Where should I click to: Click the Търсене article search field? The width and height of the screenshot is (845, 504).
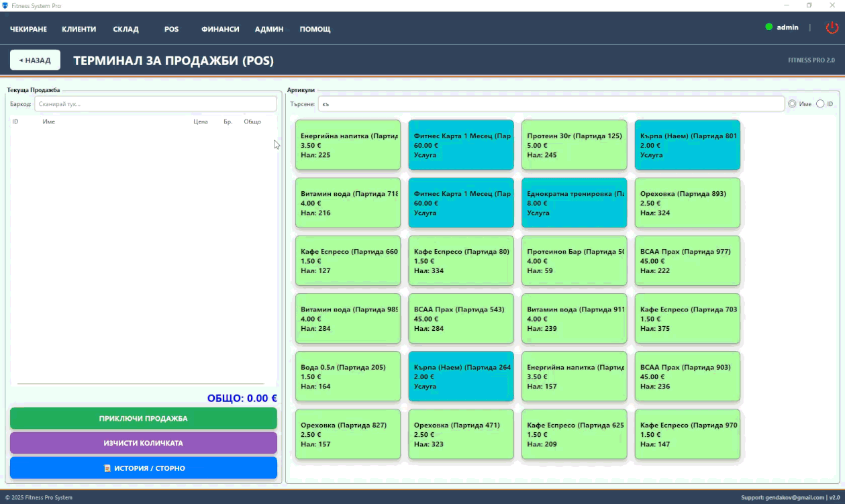(550, 104)
